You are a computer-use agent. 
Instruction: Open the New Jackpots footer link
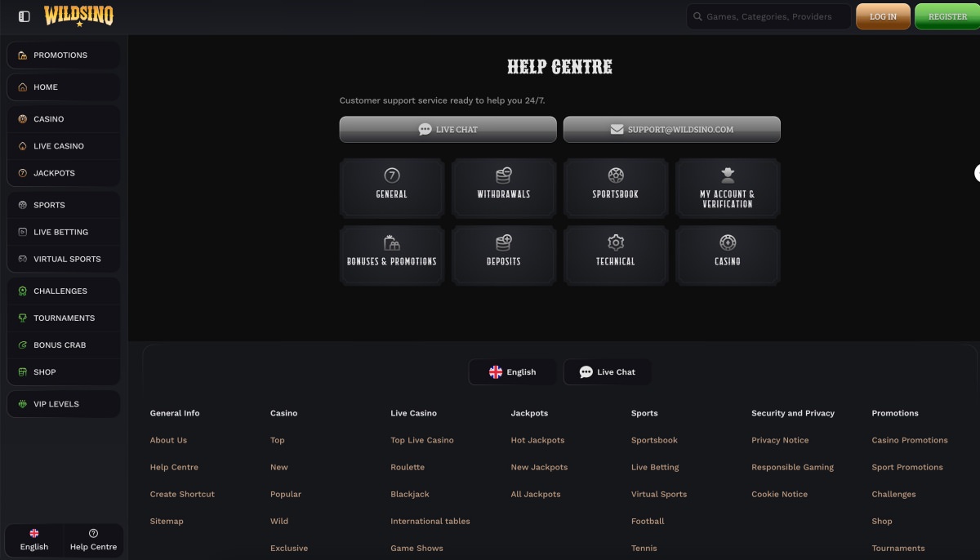(539, 467)
